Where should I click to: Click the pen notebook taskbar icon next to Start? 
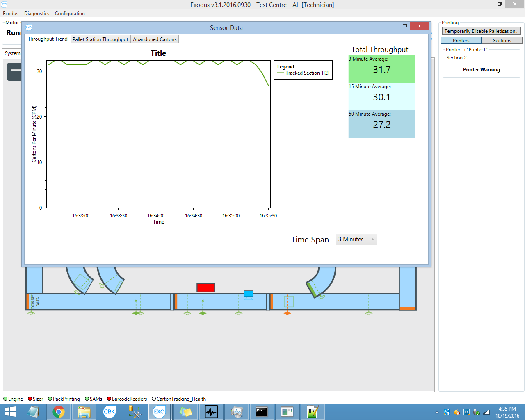[33, 412]
